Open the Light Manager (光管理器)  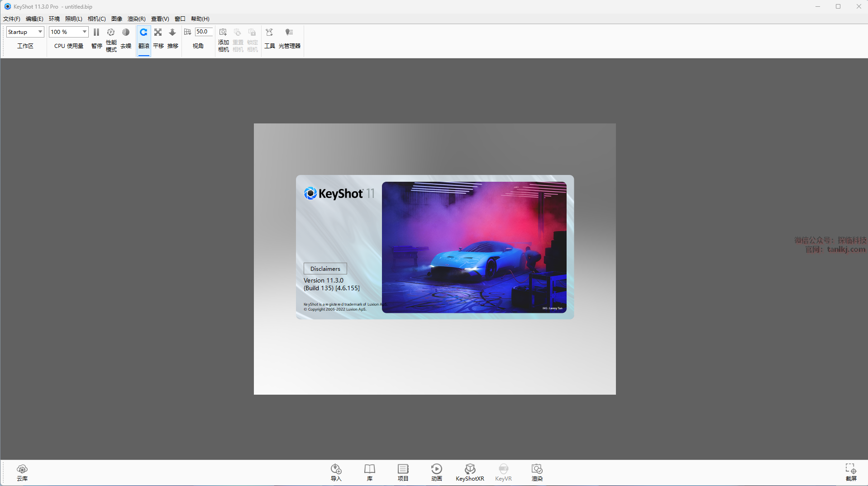click(289, 33)
